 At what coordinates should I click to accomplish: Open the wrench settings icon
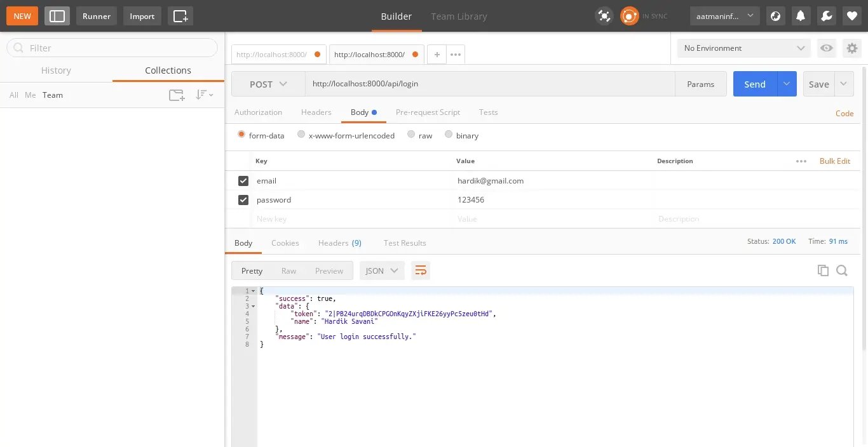tap(826, 16)
